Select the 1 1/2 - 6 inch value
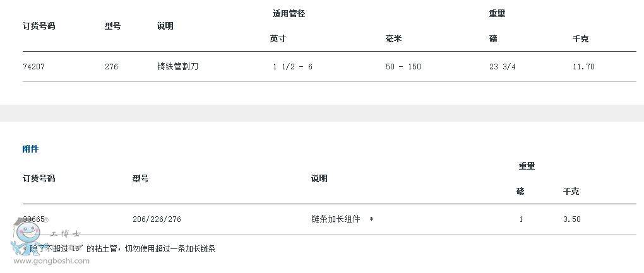Viewport: 644px width, 273px height. tap(292, 66)
